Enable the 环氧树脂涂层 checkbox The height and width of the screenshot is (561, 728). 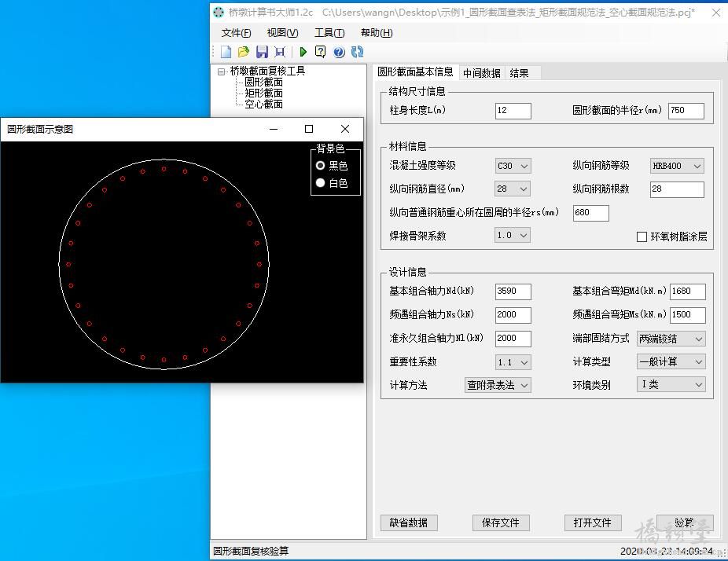coord(642,236)
